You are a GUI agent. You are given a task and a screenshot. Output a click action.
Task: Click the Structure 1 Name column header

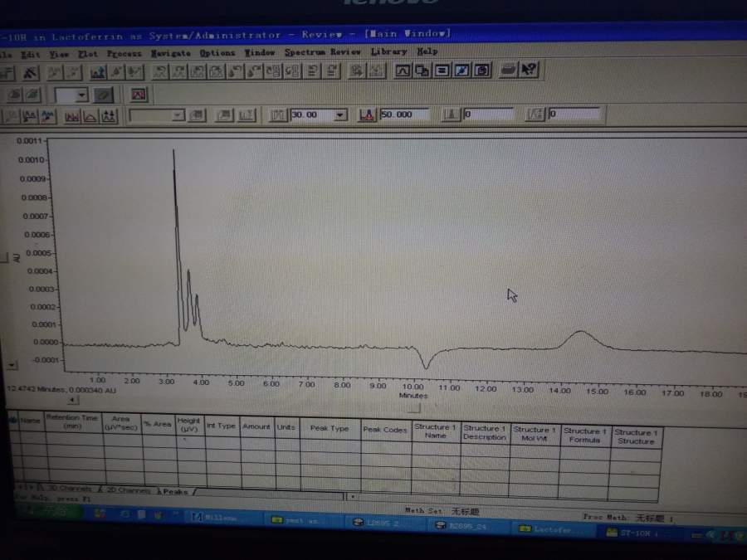(x=436, y=431)
